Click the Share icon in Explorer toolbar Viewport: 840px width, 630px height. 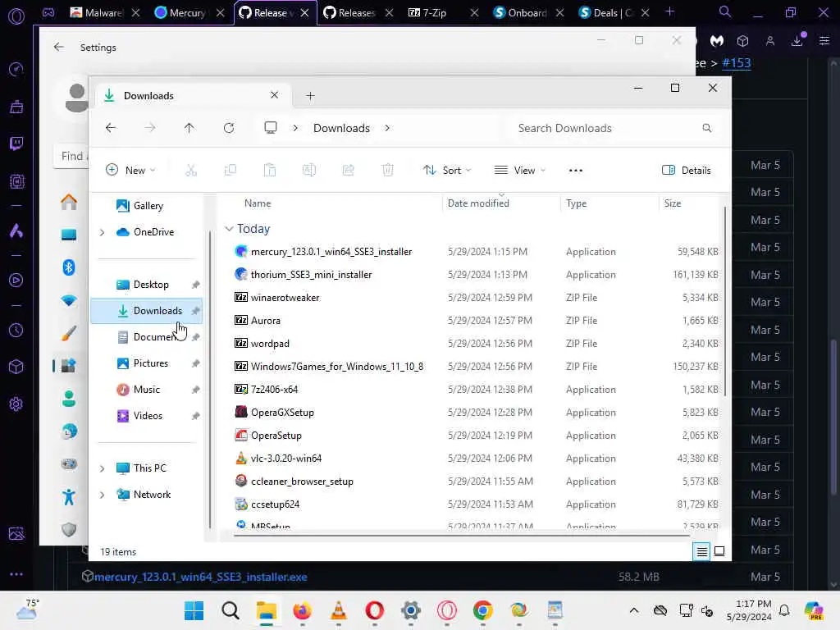[x=348, y=171]
